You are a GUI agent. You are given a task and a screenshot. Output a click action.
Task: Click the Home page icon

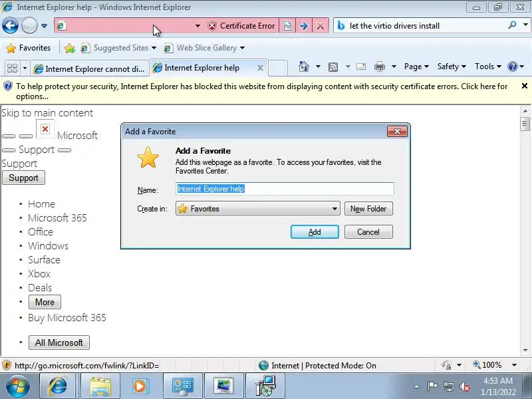[304, 67]
